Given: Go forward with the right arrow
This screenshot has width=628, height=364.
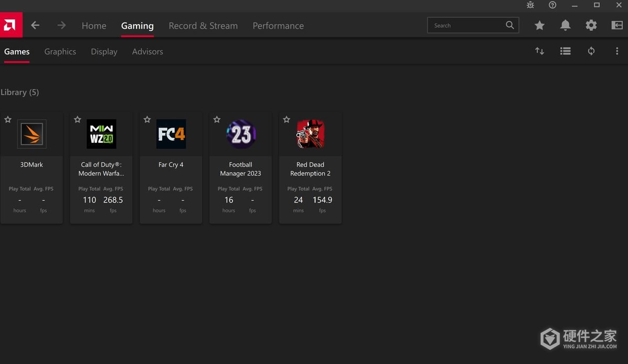Looking at the screenshot, I should pos(62,25).
